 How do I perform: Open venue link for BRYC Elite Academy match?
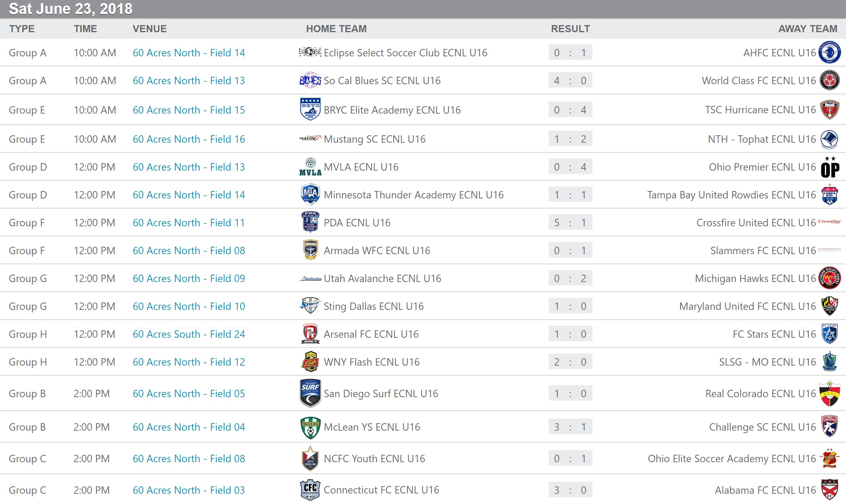pyautogui.click(x=189, y=110)
